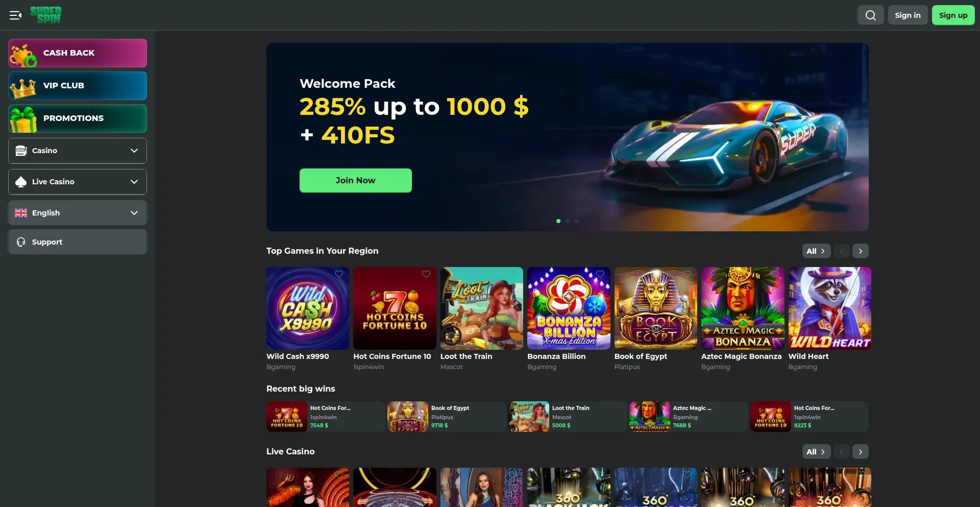View All Top Games in Your Region
980x507 pixels.
(816, 251)
